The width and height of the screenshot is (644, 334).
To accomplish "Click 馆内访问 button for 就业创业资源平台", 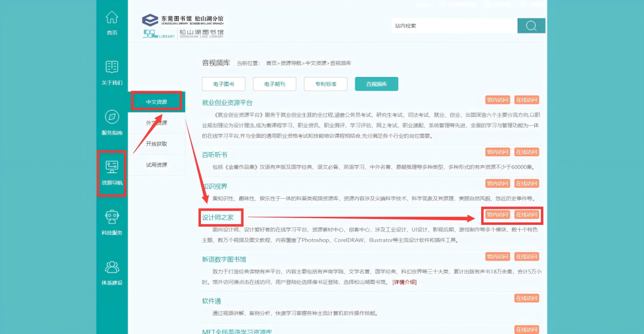I will (497, 100).
